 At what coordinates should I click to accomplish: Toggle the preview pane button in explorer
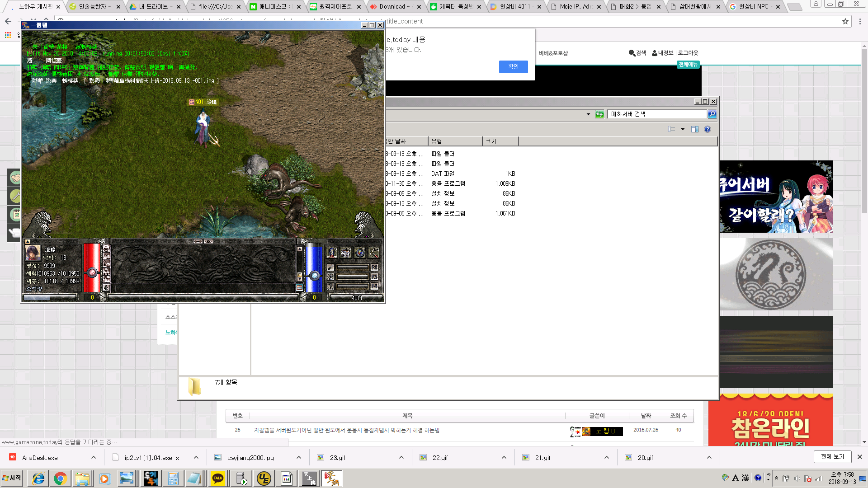pyautogui.click(x=695, y=129)
